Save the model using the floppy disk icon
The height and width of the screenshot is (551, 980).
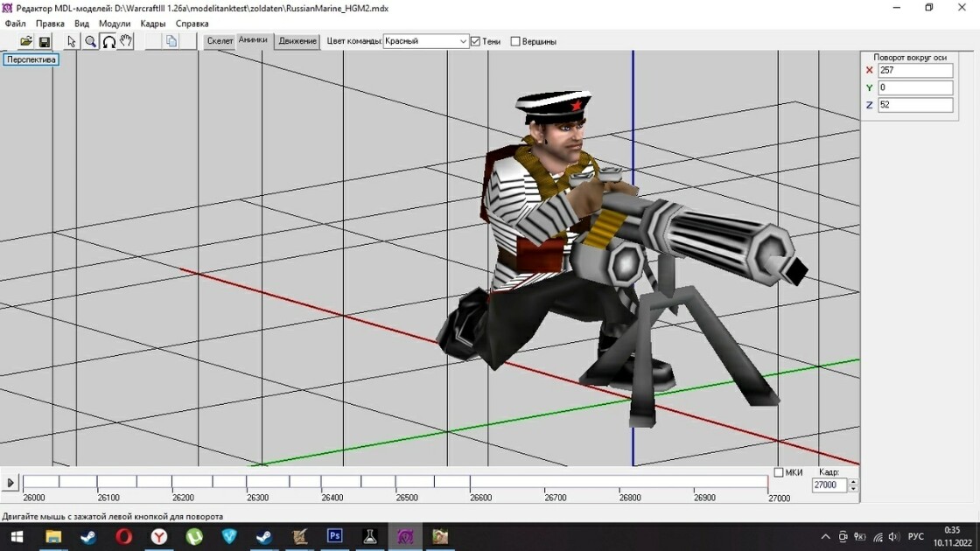pos(45,41)
